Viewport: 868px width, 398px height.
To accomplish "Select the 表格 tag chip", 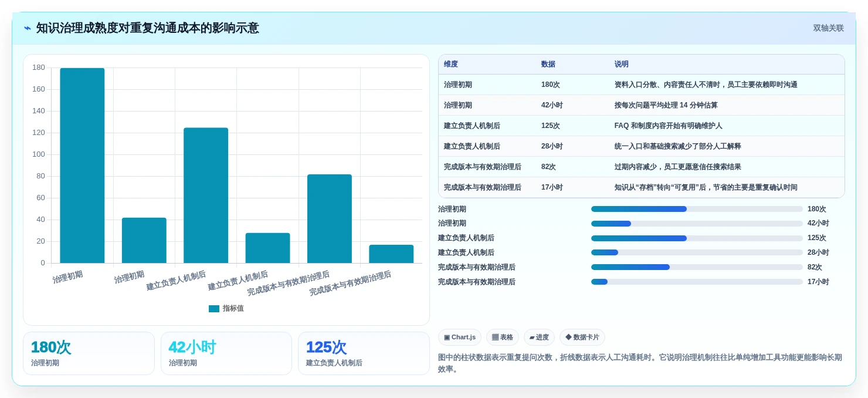I will tap(503, 338).
